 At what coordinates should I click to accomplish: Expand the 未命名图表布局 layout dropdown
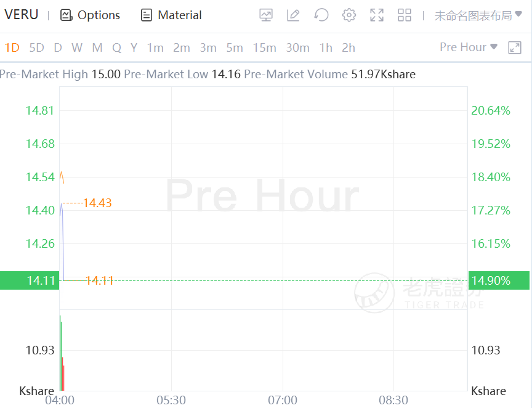pos(474,15)
